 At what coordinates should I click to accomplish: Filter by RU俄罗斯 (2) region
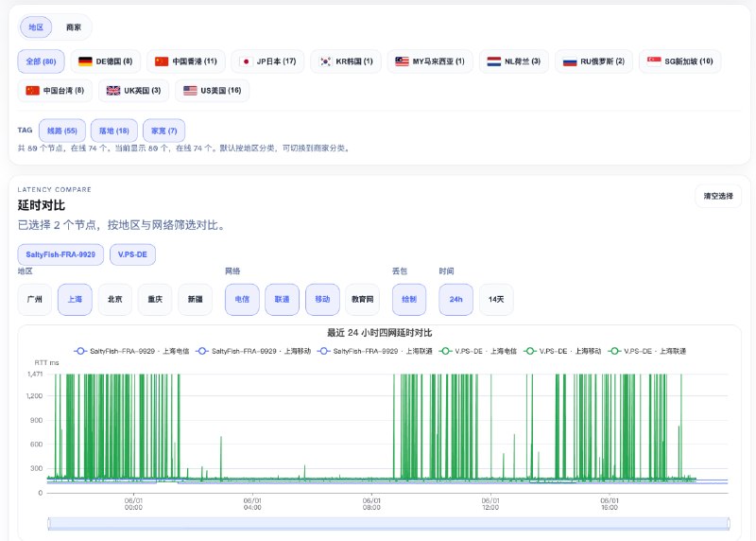coord(593,61)
